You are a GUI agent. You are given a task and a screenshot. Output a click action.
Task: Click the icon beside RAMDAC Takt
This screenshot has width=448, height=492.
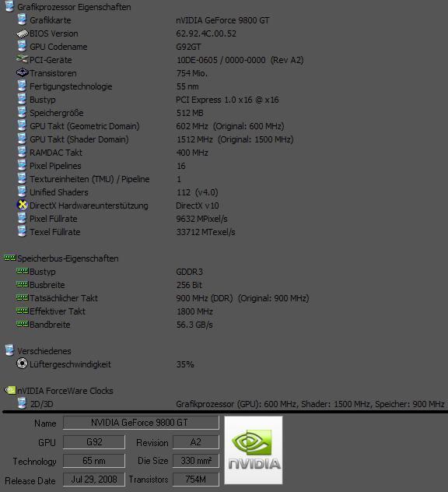[22, 152]
